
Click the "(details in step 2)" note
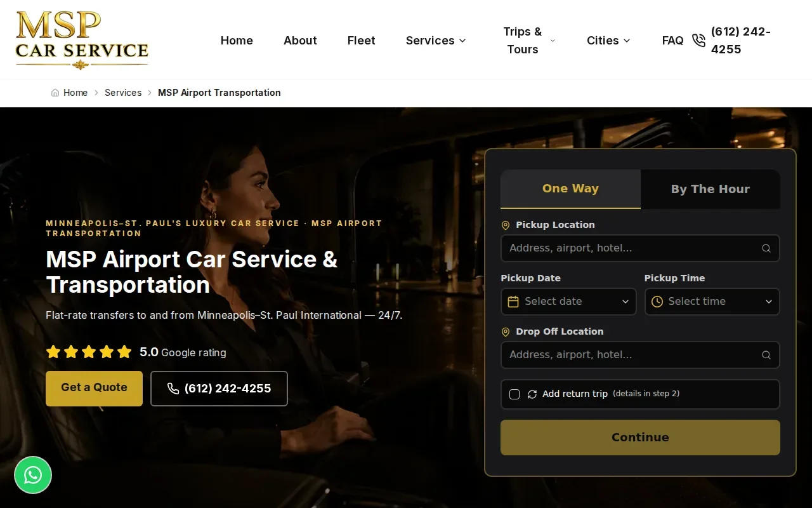tap(646, 394)
